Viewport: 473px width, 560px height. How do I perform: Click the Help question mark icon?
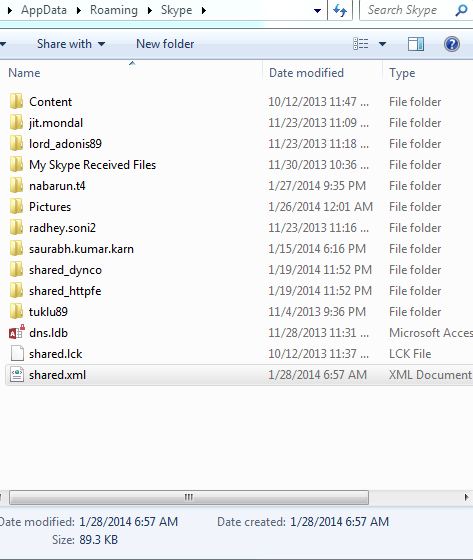coord(452,44)
